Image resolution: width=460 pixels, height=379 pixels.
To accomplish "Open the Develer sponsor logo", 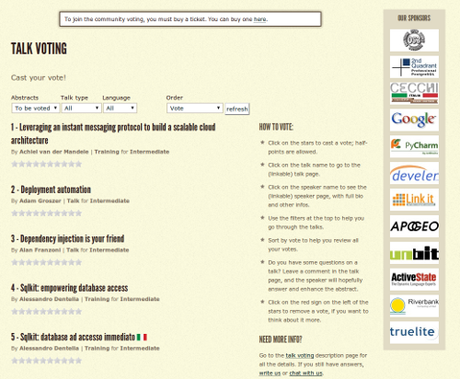I will pyautogui.click(x=414, y=173).
